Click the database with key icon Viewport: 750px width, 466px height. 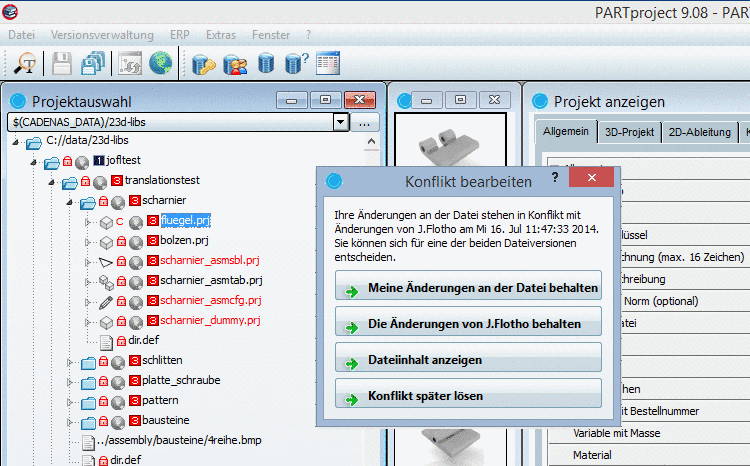(x=204, y=64)
